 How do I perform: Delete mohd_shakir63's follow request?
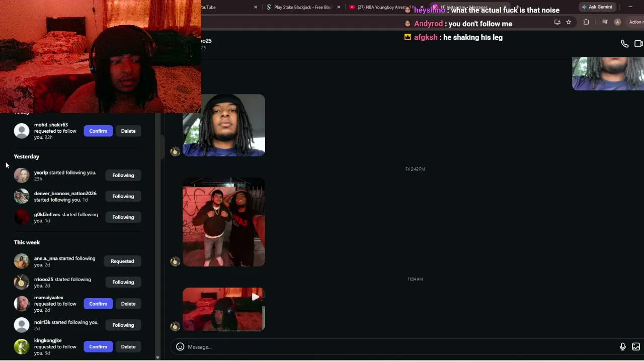(128, 131)
